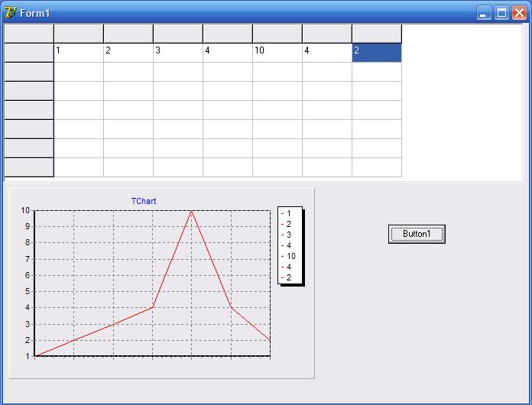This screenshot has height=405, width=532.
Task: Click the legend entry labeled 10
Action: point(290,256)
